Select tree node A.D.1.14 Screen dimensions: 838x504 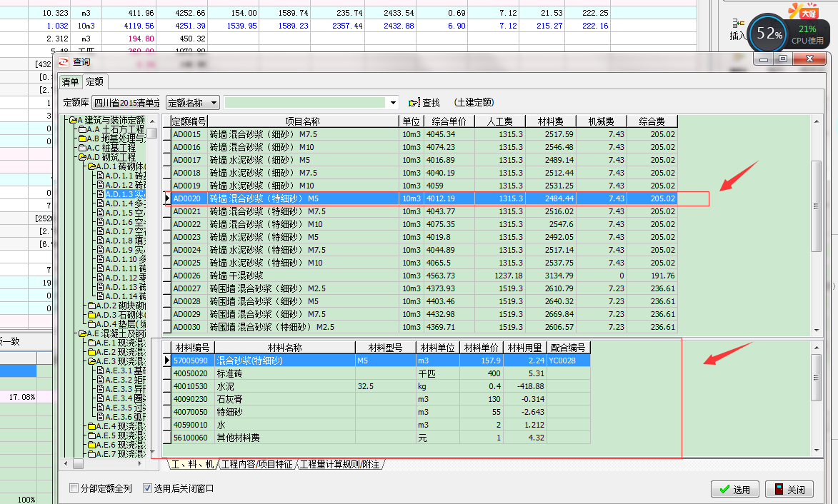pos(125,296)
